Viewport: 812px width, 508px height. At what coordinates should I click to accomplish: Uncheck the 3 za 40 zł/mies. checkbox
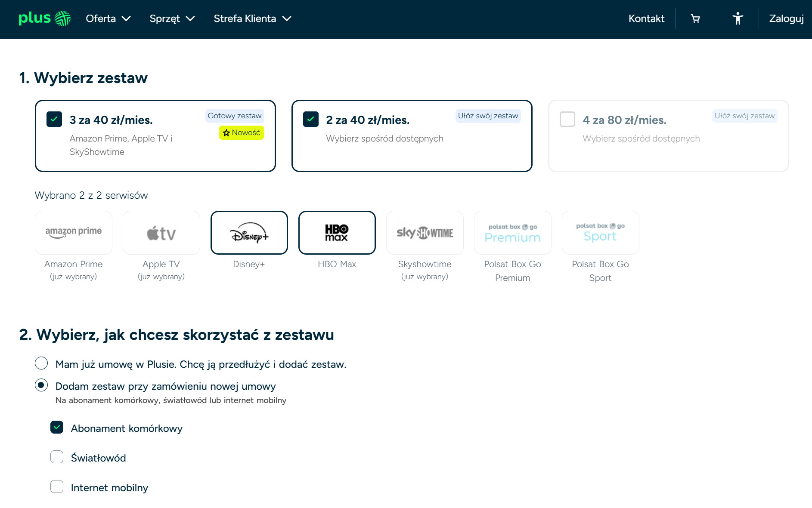point(54,119)
